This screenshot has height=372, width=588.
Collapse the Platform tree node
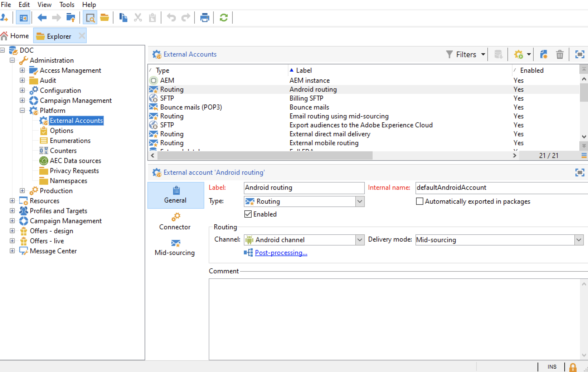22,110
